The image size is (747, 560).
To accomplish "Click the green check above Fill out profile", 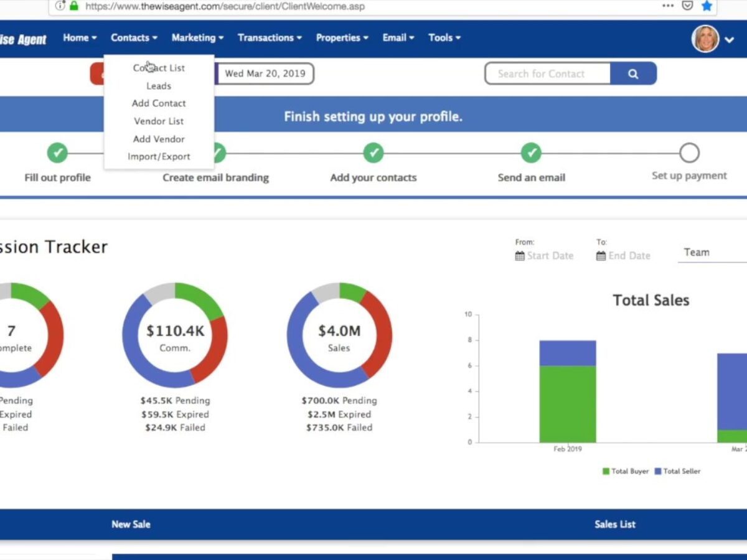I will [x=57, y=152].
